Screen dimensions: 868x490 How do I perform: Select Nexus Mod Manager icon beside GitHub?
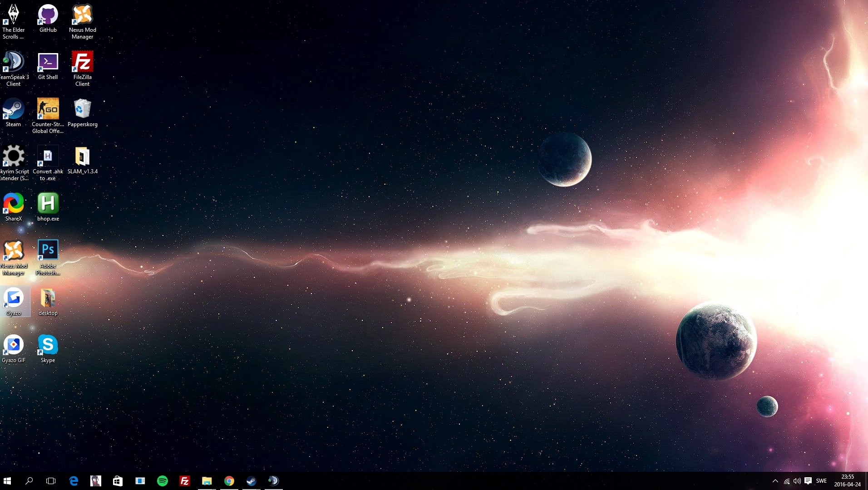click(83, 21)
